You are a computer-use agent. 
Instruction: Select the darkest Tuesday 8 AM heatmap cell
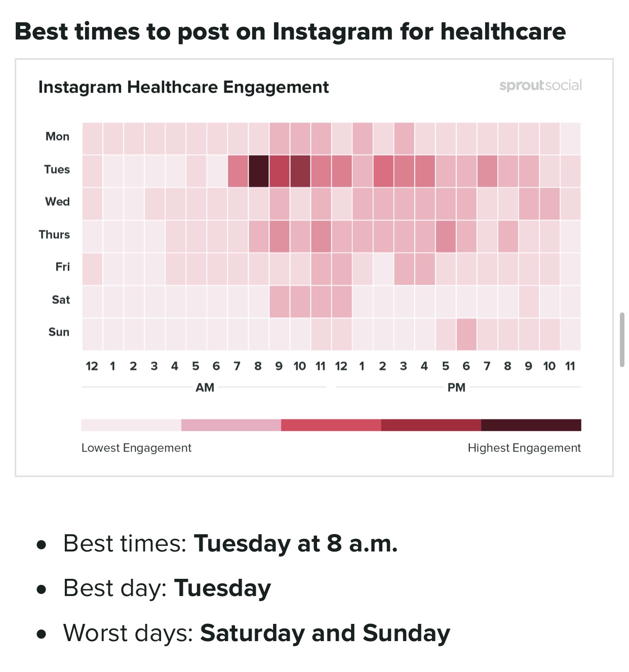pos(258,171)
